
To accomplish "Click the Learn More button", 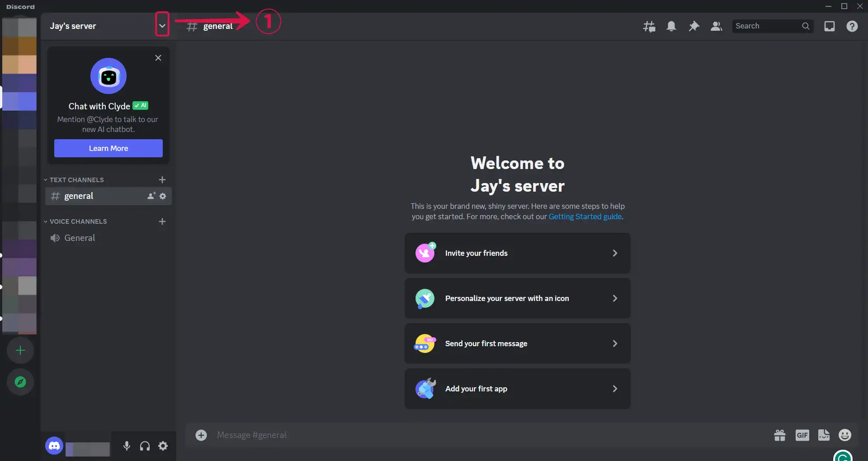I will [108, 148].
